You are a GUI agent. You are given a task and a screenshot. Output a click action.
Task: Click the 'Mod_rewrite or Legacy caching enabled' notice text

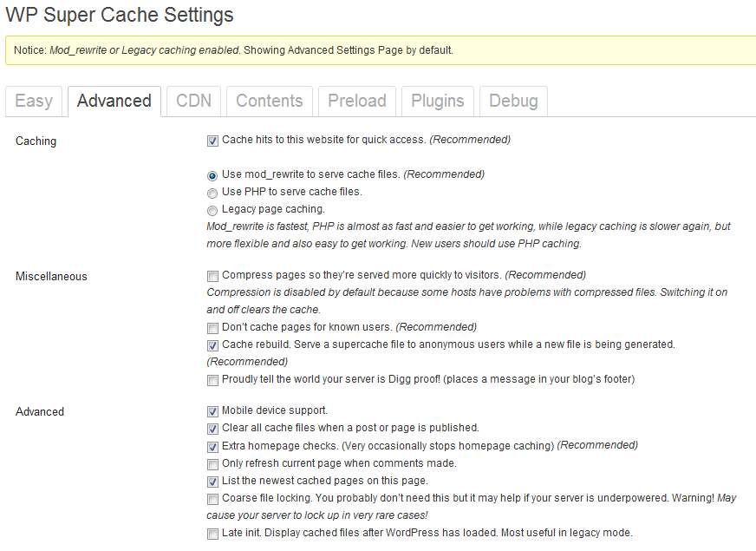(x=145, y=50)
